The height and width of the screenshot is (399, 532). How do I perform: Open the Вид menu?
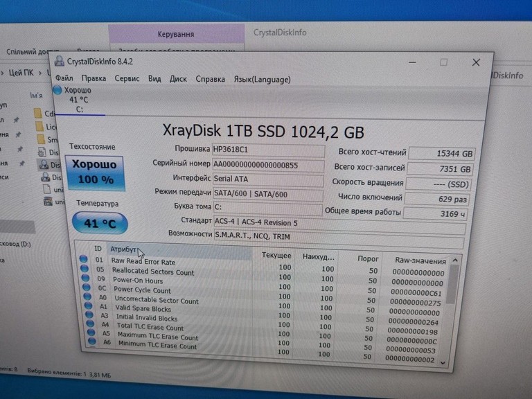coord(154,79)
